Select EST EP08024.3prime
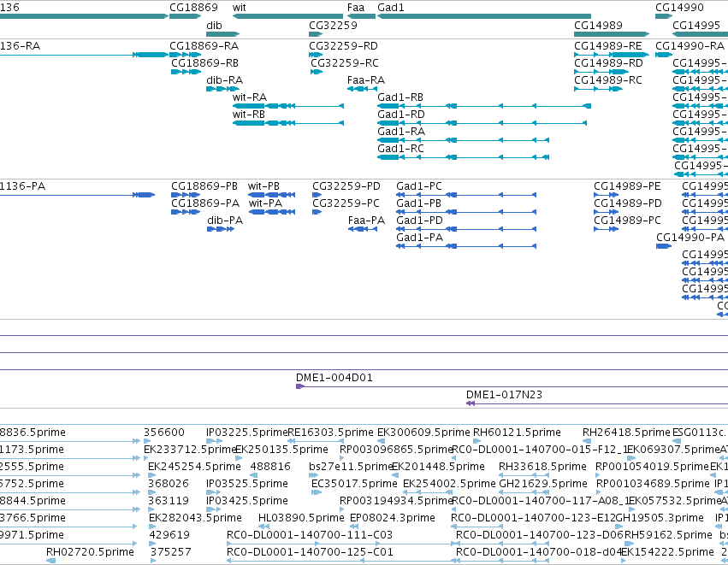Viewport: 728px width, 565px height. pyautogui.click(x=354, y=527)
